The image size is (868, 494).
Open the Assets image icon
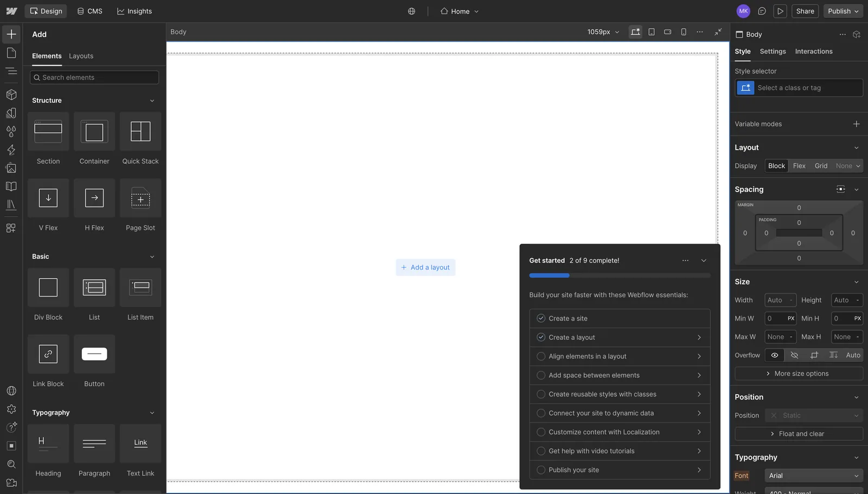[x=11, y=168]
